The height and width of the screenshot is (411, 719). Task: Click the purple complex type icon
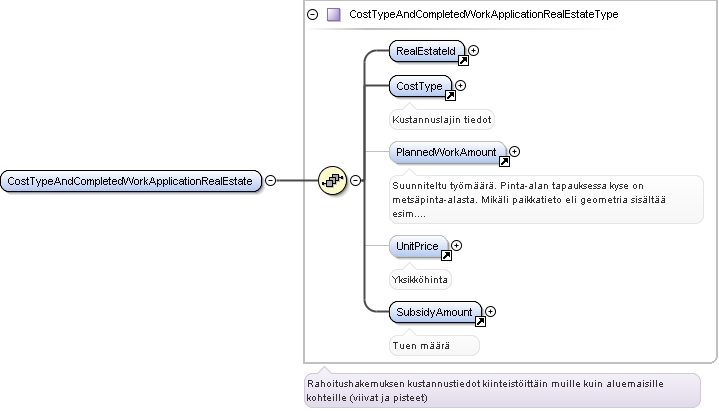click(333, 14)
